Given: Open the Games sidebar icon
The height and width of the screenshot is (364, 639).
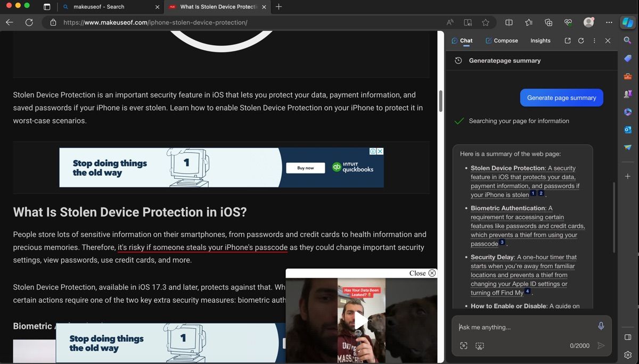Looking at the screenshot, I should (x=627, y=94).
